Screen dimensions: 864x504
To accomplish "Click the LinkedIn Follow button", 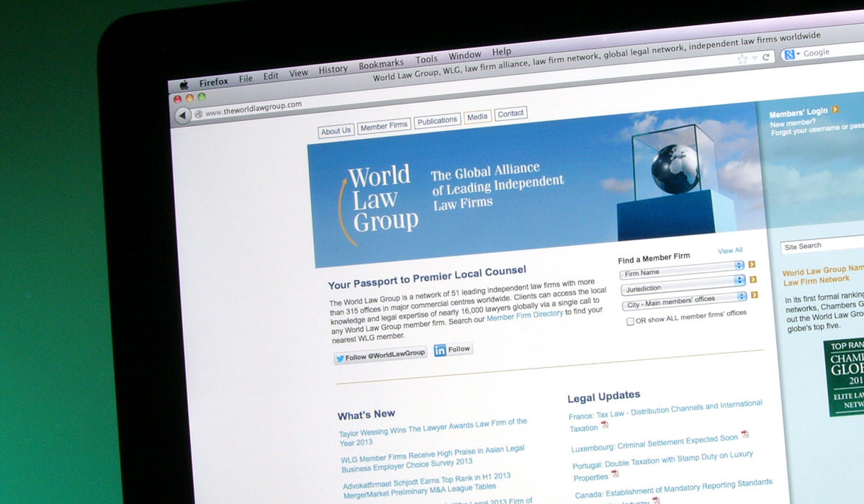I will coord(453,350).
